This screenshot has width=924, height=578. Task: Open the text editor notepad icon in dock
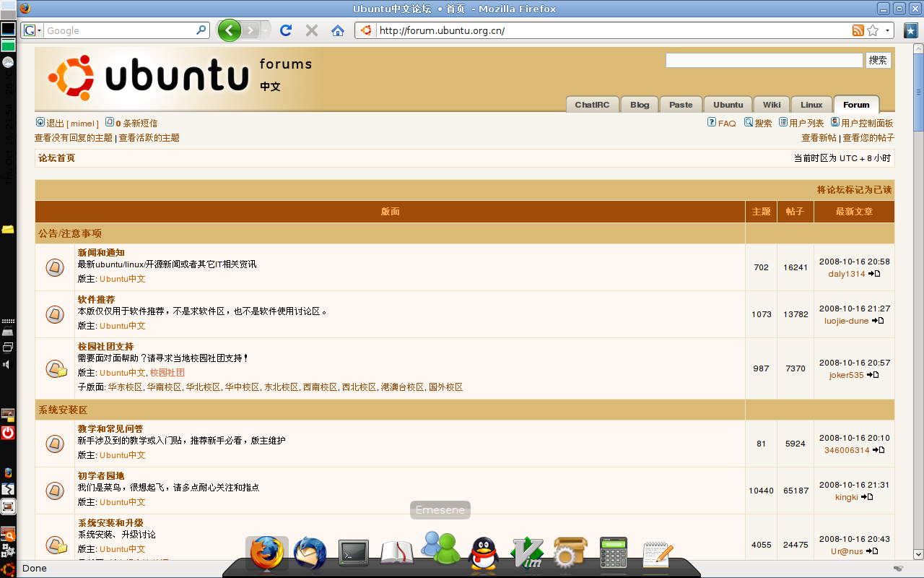[x=657, y=554]
